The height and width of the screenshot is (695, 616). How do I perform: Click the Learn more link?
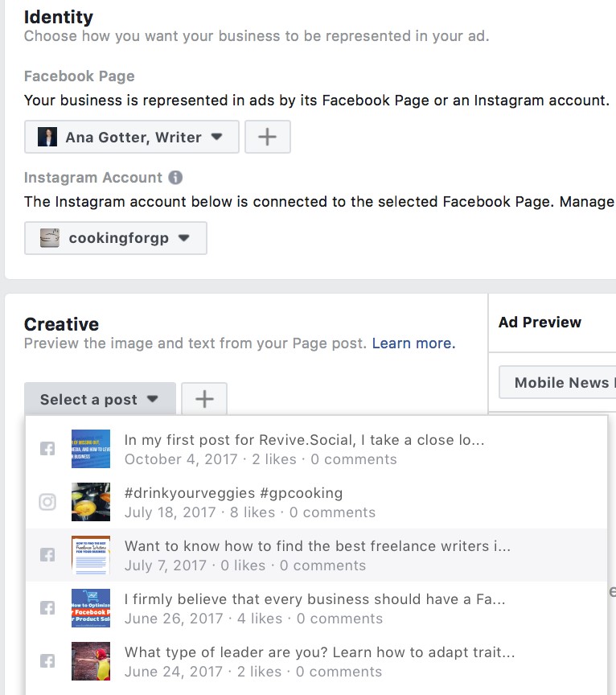point(413,343)
